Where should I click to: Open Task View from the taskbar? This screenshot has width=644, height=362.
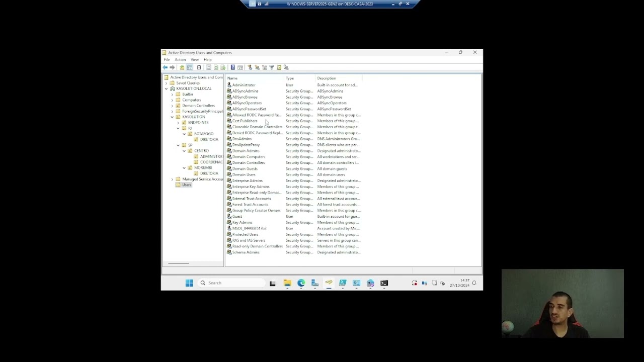coord(272,283)
